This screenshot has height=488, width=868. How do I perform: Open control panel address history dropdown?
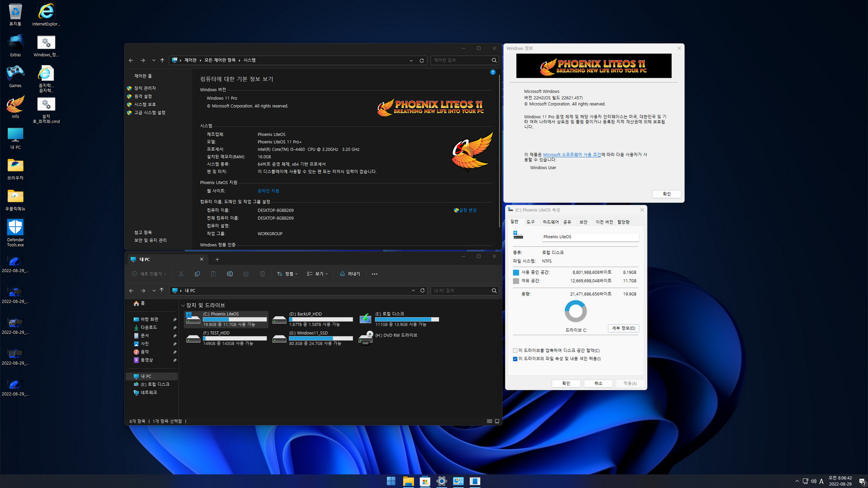pos(411,61)
